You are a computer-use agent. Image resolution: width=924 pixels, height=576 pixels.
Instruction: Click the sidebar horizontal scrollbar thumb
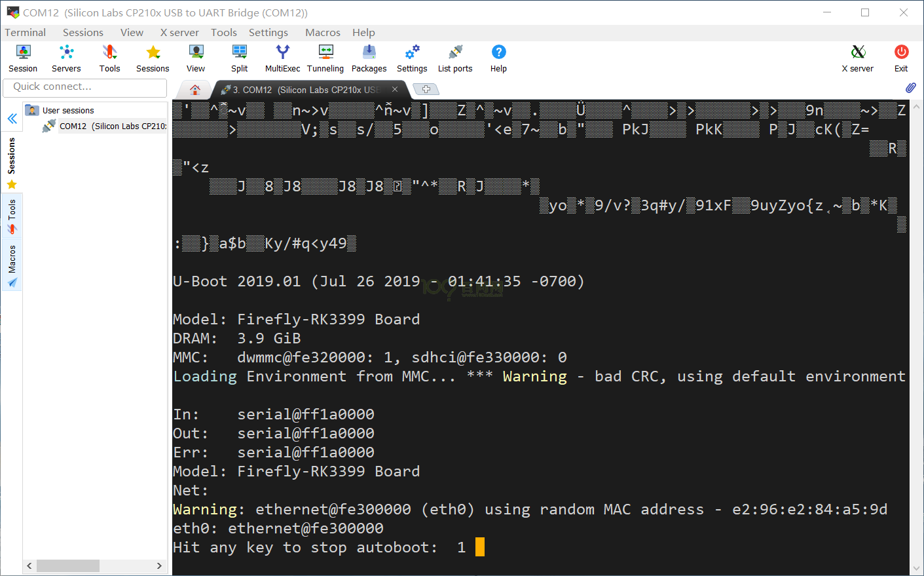[68, 566]
